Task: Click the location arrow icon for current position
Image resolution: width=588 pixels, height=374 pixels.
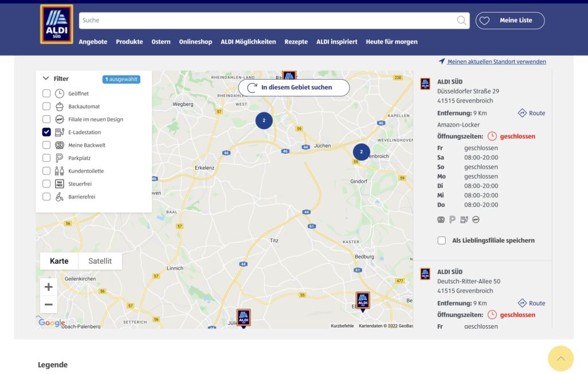Action: click(x=442, y=61)
